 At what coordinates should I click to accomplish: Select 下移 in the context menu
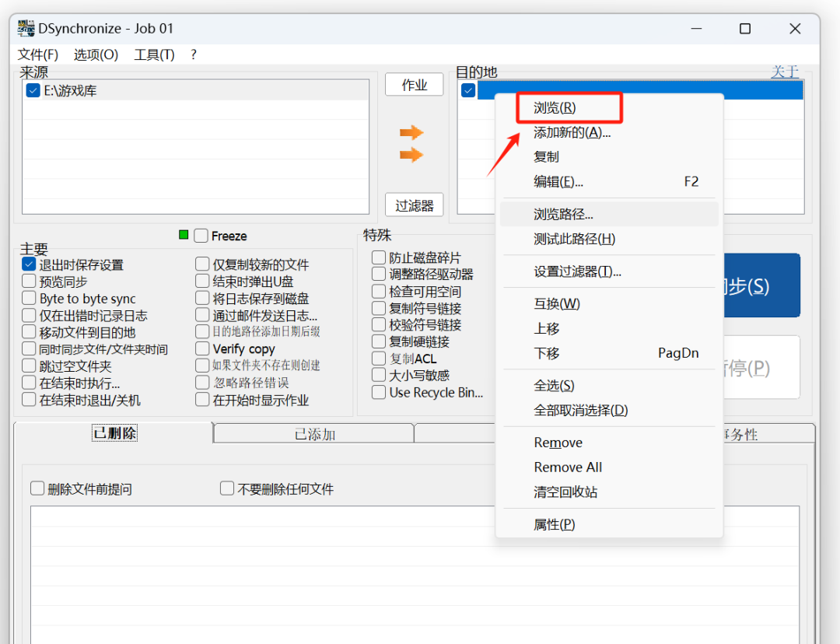609,353
